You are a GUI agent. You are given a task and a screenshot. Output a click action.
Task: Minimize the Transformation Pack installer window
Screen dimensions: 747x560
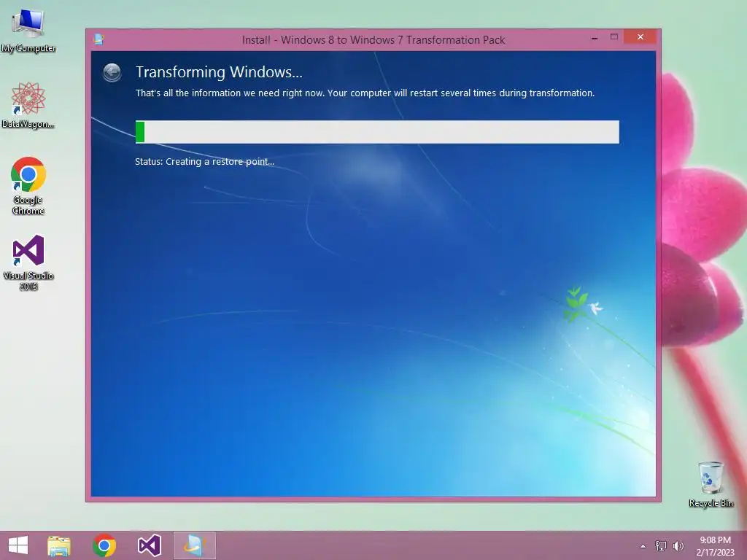point(595,38)
